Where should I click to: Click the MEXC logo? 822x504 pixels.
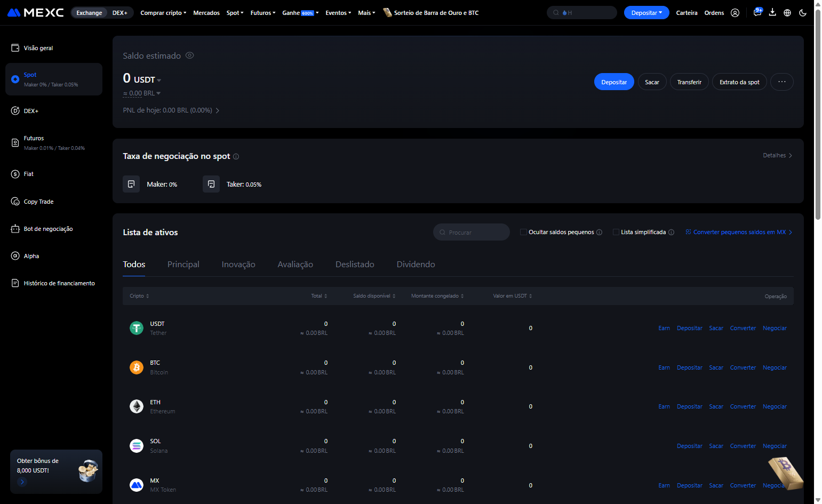click(35, 13)
